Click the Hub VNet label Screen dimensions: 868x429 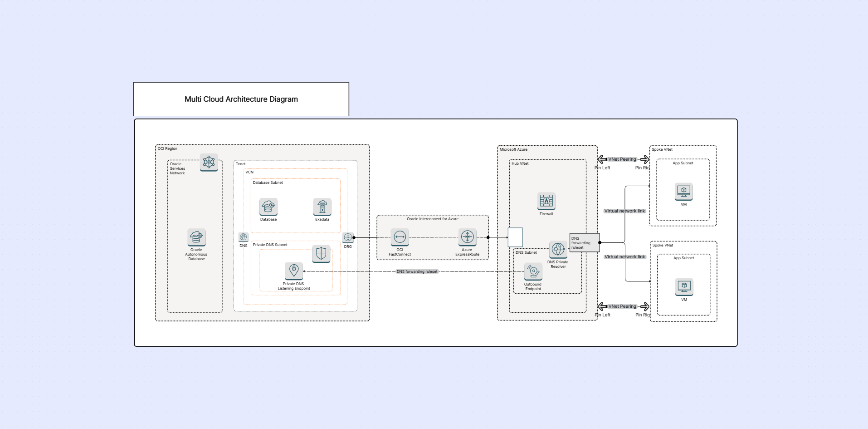pyautogui.click(x=520, y=163)
